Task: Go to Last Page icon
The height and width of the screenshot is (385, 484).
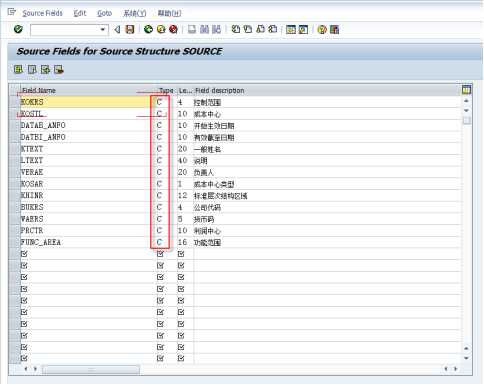Action: [x=273, y=29]
